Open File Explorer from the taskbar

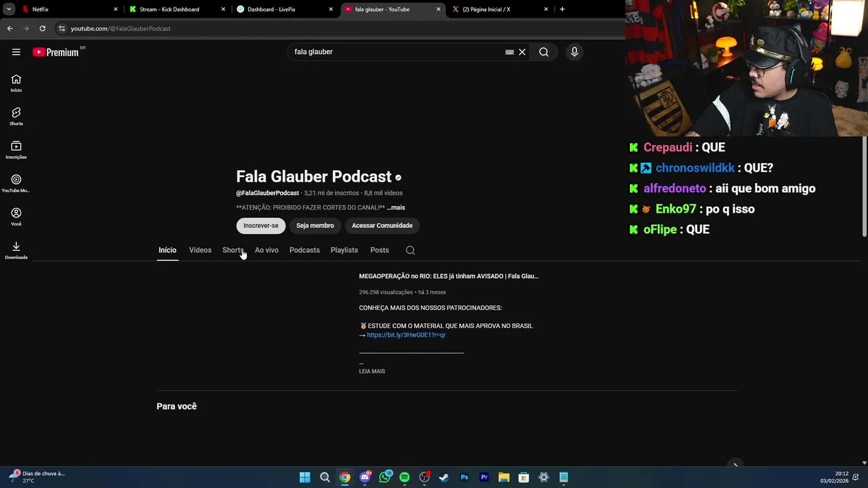click(x=504, y=477)
